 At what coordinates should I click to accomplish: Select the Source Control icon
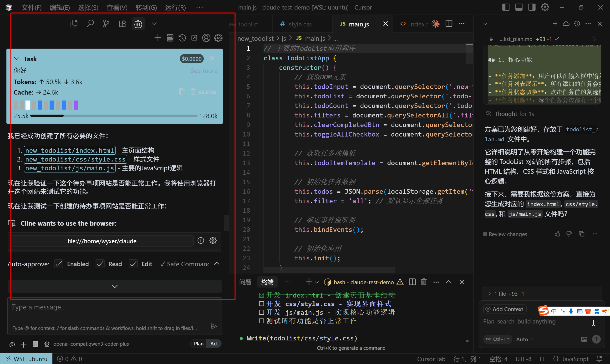pyautogui.click(x=106, y=23)
